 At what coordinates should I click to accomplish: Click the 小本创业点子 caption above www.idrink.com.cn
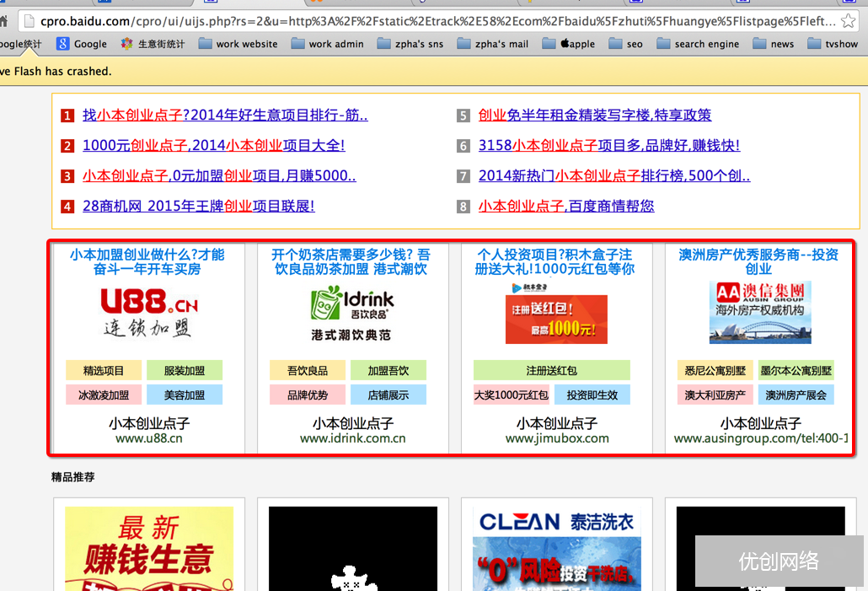pyautogui.click(x=352, y=424)
